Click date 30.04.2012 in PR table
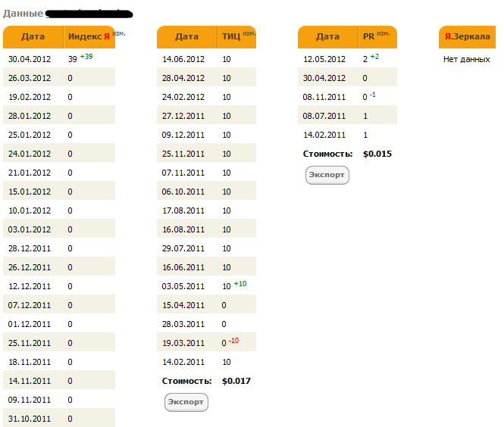The image size is (504, 427). [x=324, y=78]
